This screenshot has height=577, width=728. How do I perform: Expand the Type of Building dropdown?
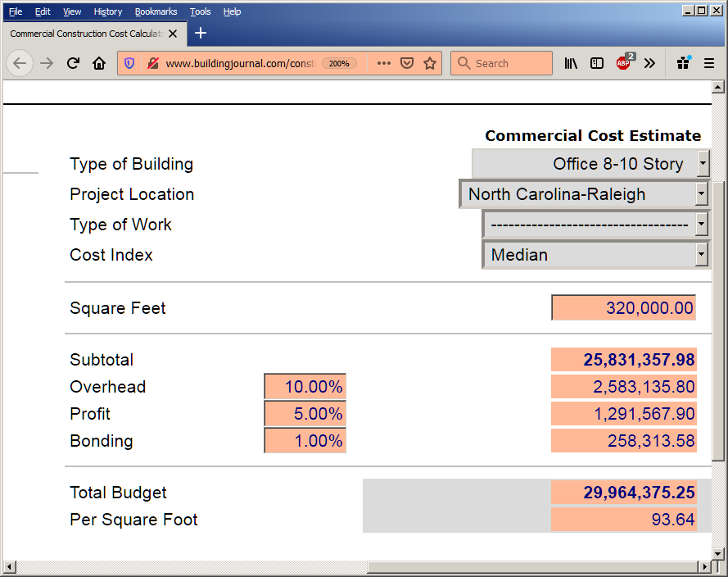click(x=590, y=164)
